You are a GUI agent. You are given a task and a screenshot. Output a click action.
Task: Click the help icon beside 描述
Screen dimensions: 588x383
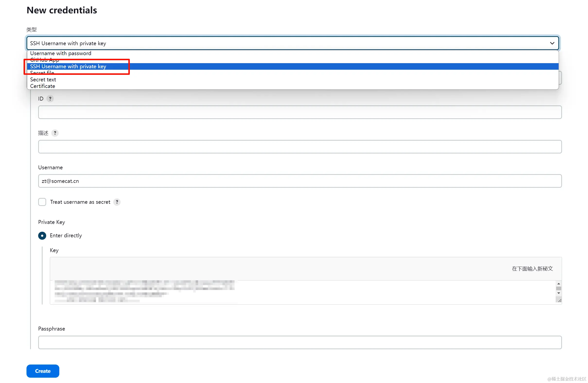click(x=55, y=133)
